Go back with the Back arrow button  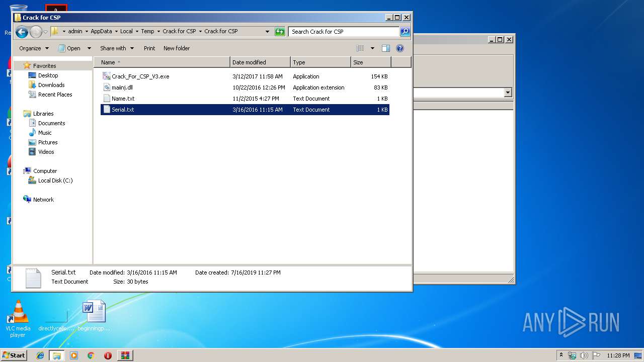click(x=22, y=32)
